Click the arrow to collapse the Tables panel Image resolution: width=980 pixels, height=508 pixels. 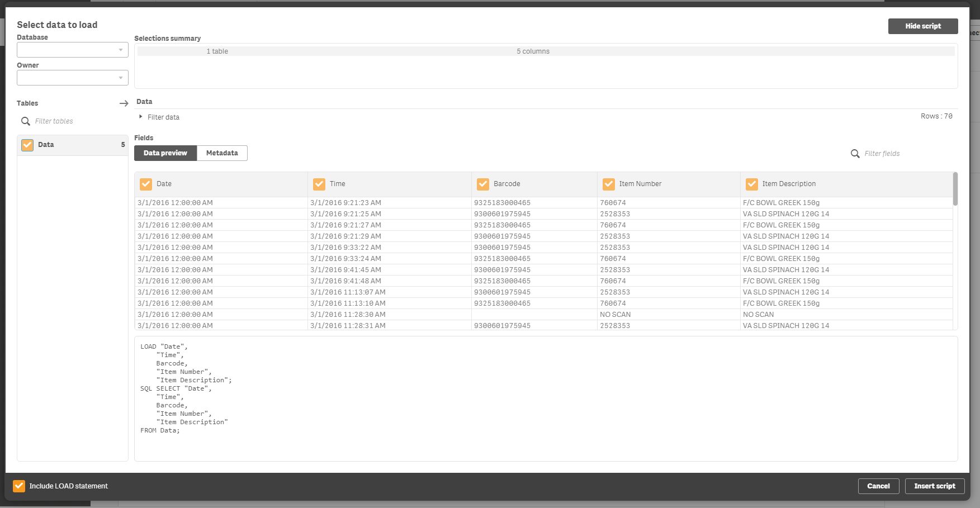(124, 103)
